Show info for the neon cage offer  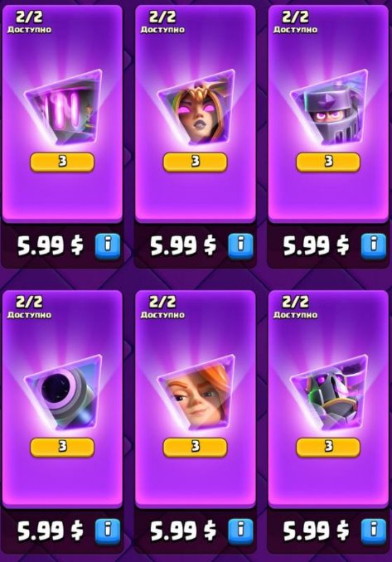pyautogui.click(x=108, y=246)
